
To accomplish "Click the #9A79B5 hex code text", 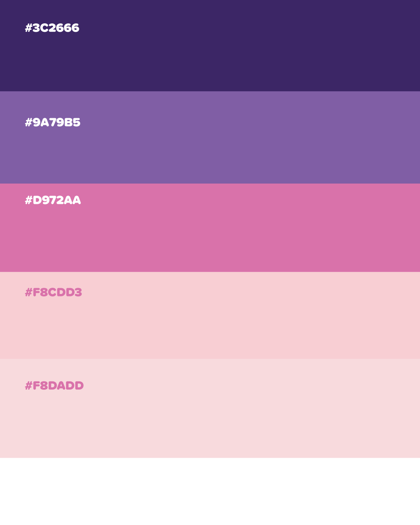I will point(52,122).
